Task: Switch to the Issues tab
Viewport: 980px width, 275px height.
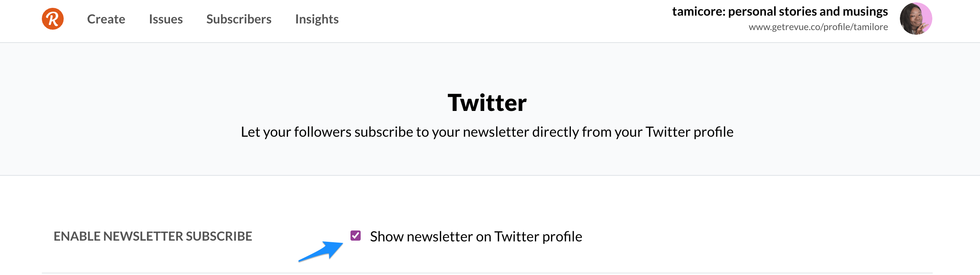Action: 166,19
